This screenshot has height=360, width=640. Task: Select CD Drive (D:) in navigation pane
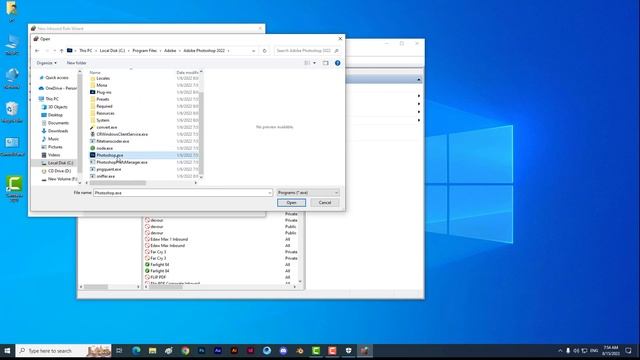point(56,171)
